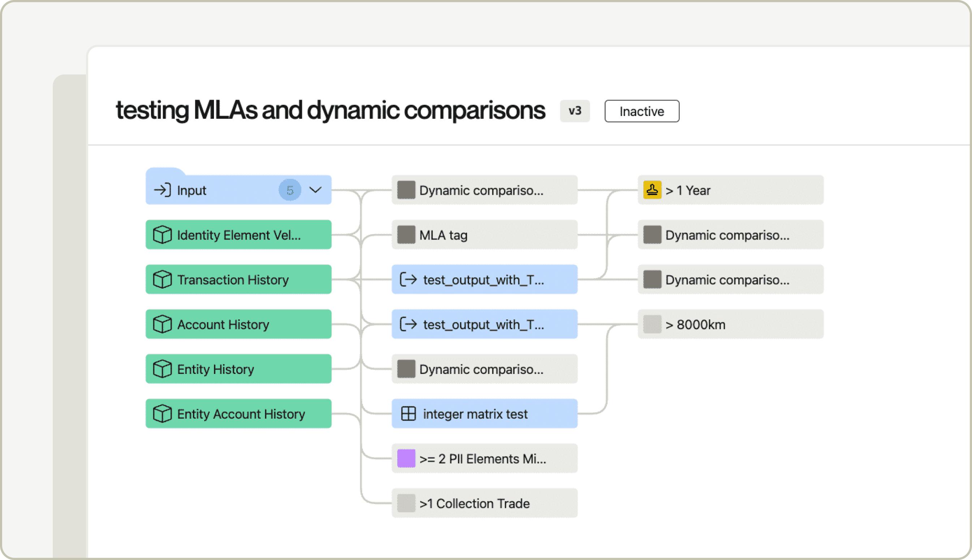972x560 pixels.
Task: Select the Account History node
Action: (x=238, y=324)
